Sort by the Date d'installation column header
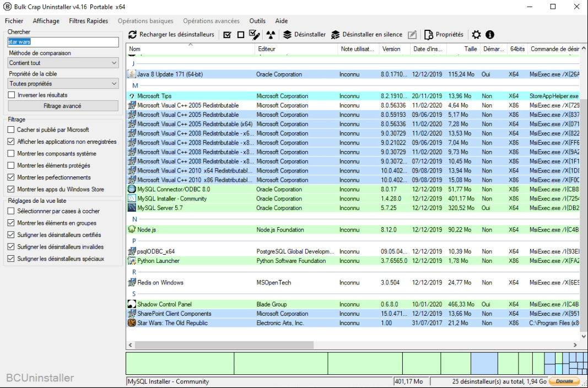Viewport: 588px width, 388px height. tap(428, 48)
